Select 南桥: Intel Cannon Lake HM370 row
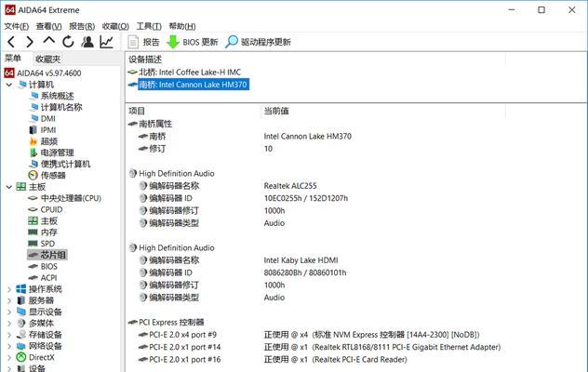Image resolution: width=588 pixels, height=372 pixels. tap(194, 85)
